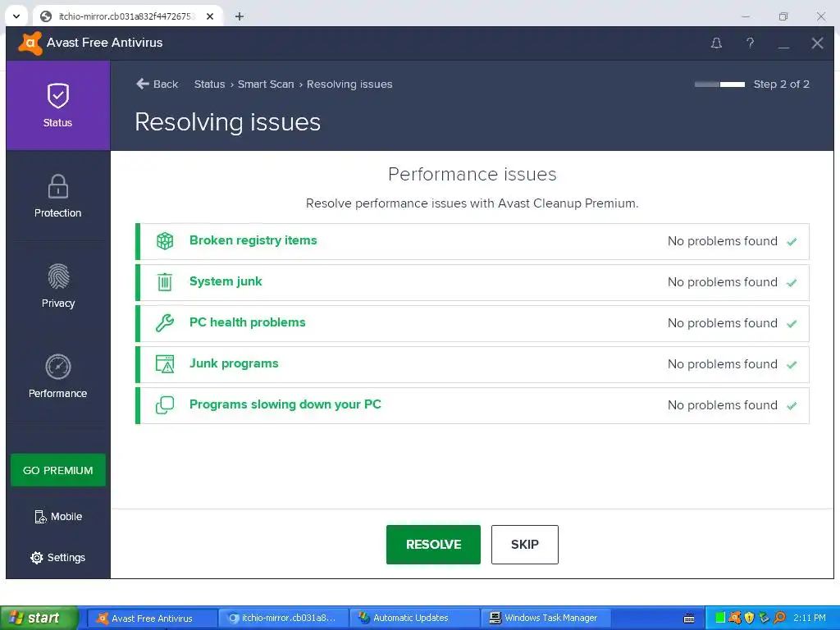840x630 pixels.
Task: Switch to Avast Free Antivirus taskbar item
Action: point(152,618)
